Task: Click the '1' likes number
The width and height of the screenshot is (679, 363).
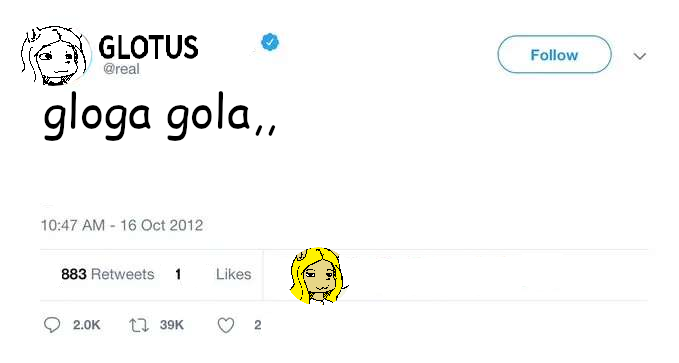Action: (178, 274)
